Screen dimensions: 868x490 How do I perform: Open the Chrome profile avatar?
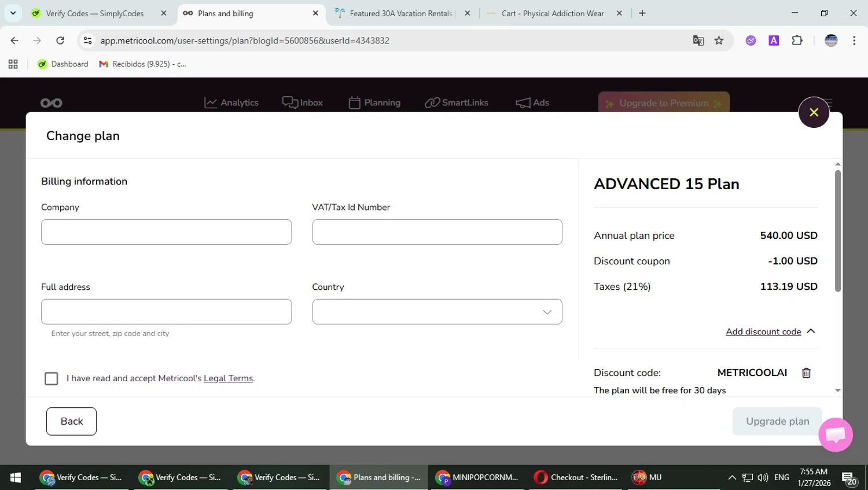click(831, 40)
